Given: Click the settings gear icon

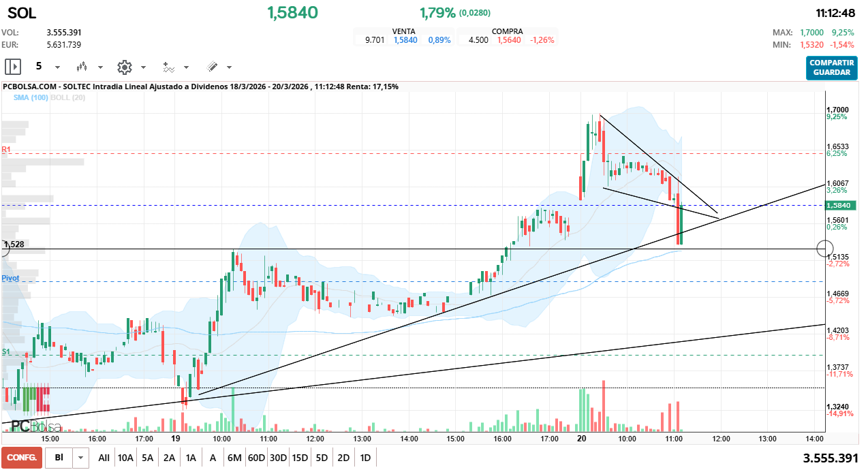Looking at the screenshot, I should [x=124, y=67].
